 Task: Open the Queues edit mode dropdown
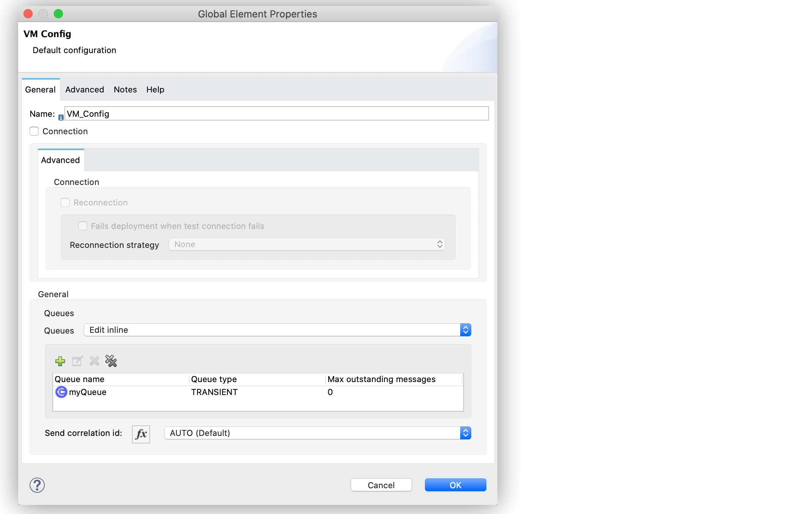click(277, 330)
